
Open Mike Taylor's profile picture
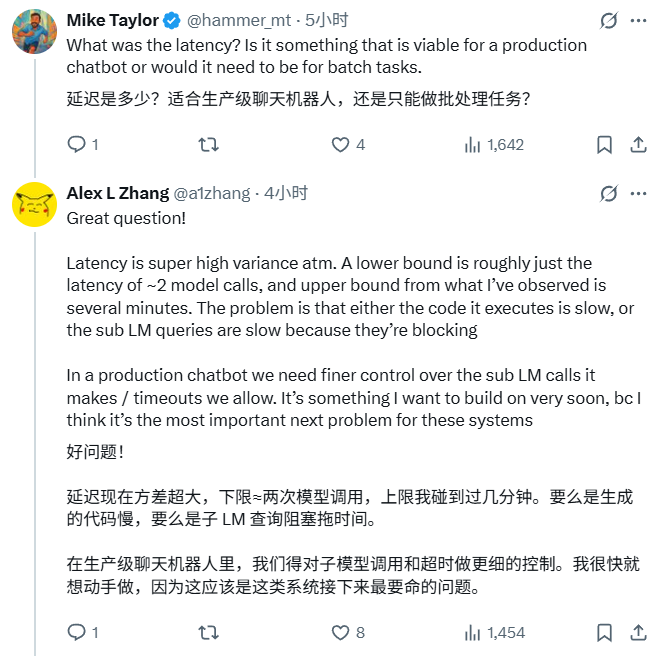tap(33, 33)
